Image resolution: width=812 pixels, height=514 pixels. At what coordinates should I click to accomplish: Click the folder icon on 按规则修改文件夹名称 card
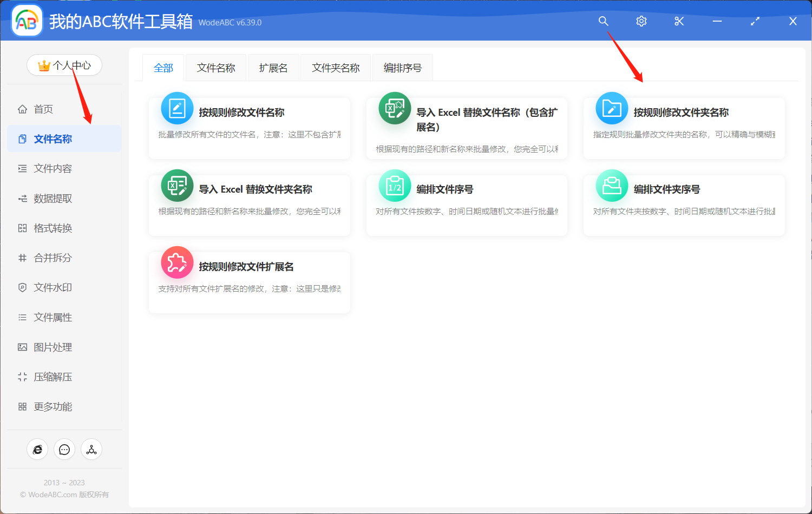(611, 108)
